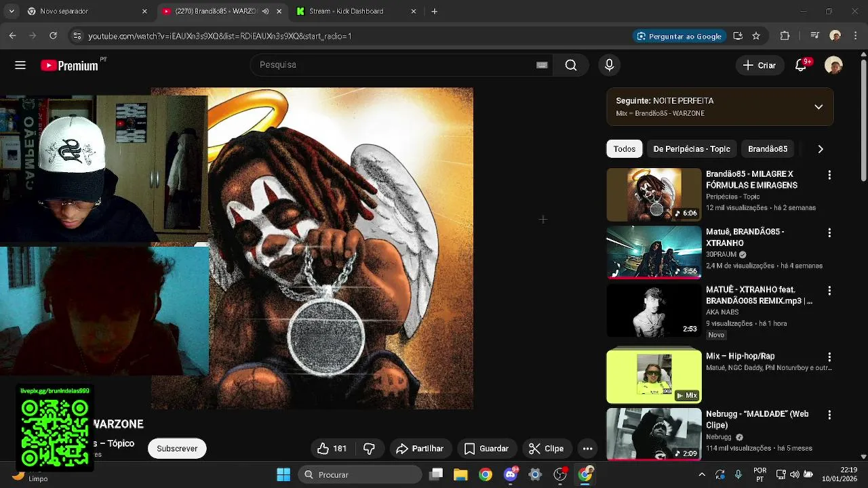Select the Todos filter chip
The image size is (868, 488).
[625, 149]
